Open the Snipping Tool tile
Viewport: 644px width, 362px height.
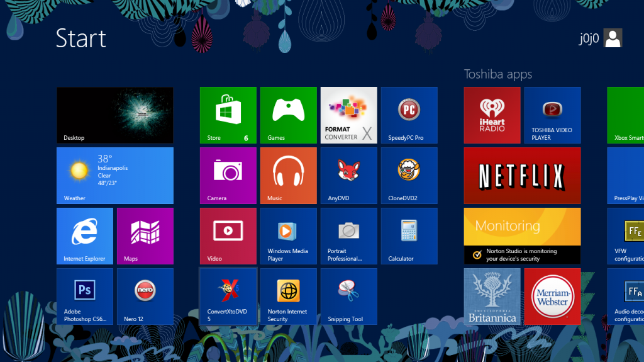click(348, 296)
